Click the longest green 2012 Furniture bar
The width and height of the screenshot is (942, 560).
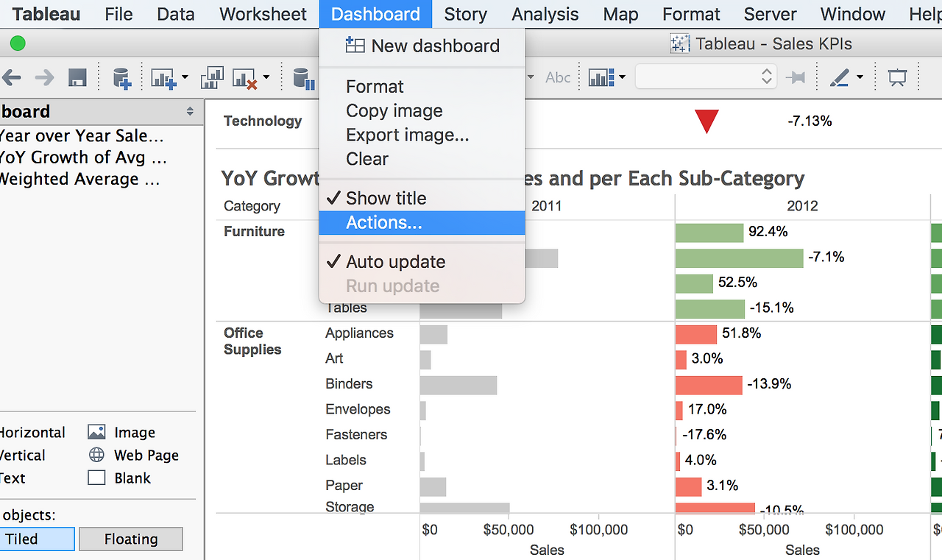coord(739,258)
